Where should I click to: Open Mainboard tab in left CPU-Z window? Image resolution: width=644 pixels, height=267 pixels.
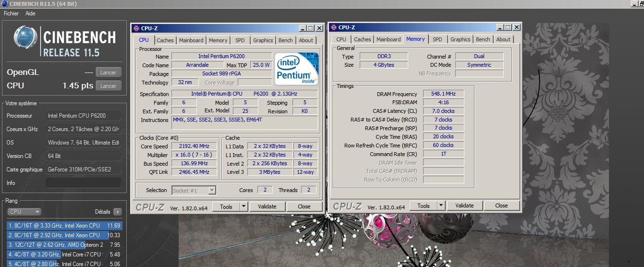[x=191, y=40]
